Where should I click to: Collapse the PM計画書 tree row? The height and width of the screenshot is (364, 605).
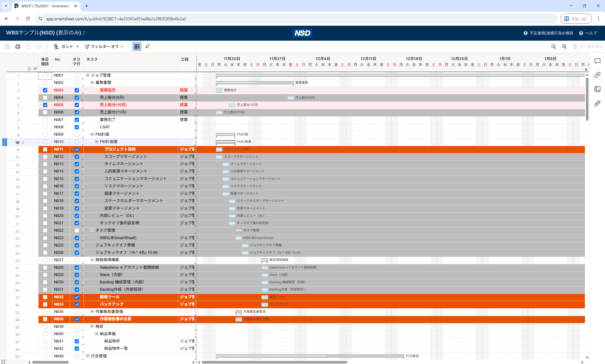tap(97, 142)
